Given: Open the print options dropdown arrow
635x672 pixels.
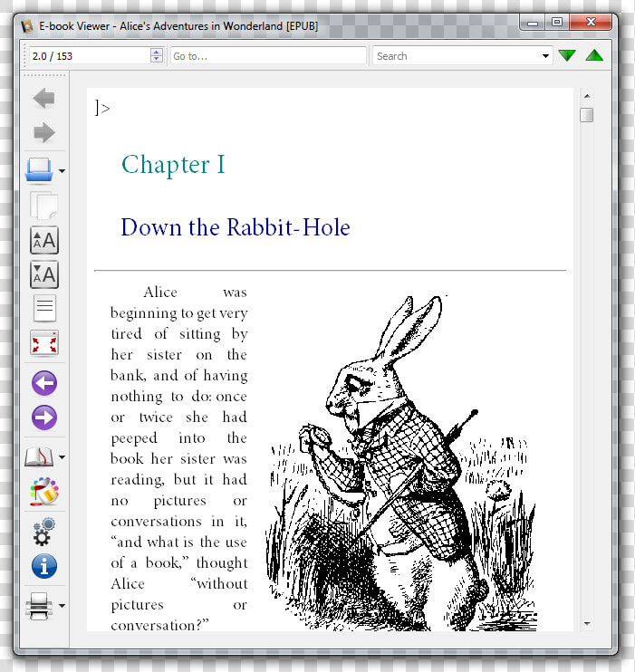Looking at the screenshot, I should (63, 606).
